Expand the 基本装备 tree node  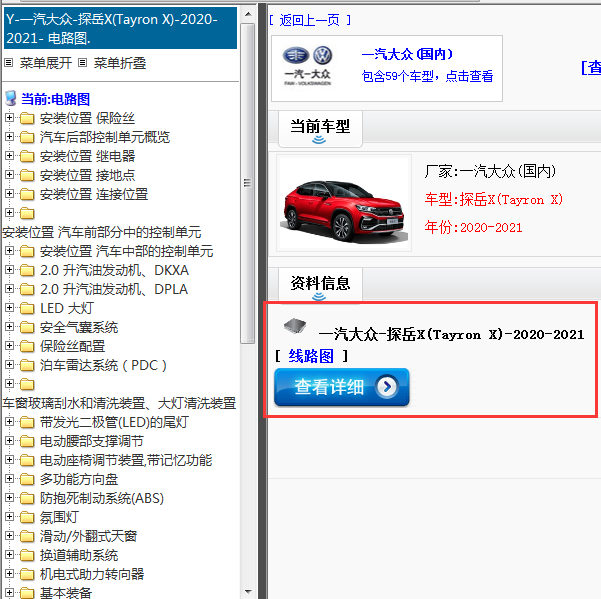pyautogui.click(x=10, y=592)
